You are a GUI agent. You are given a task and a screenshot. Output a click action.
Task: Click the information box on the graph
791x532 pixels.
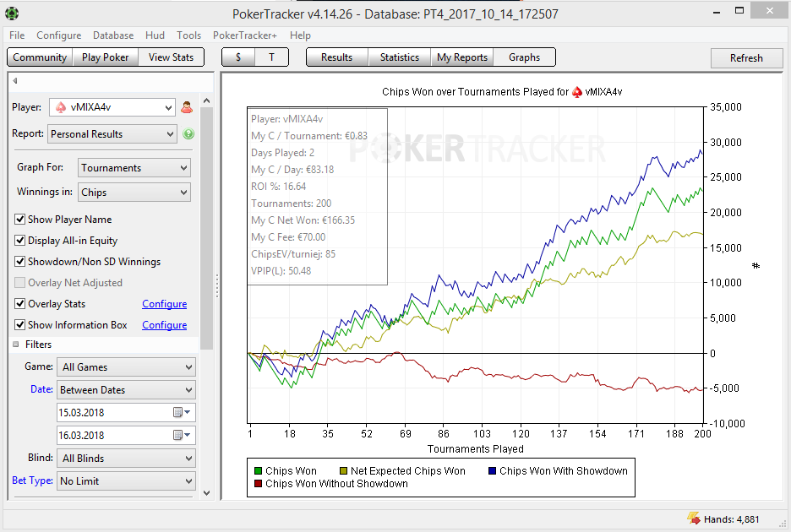tap(317, 197)
